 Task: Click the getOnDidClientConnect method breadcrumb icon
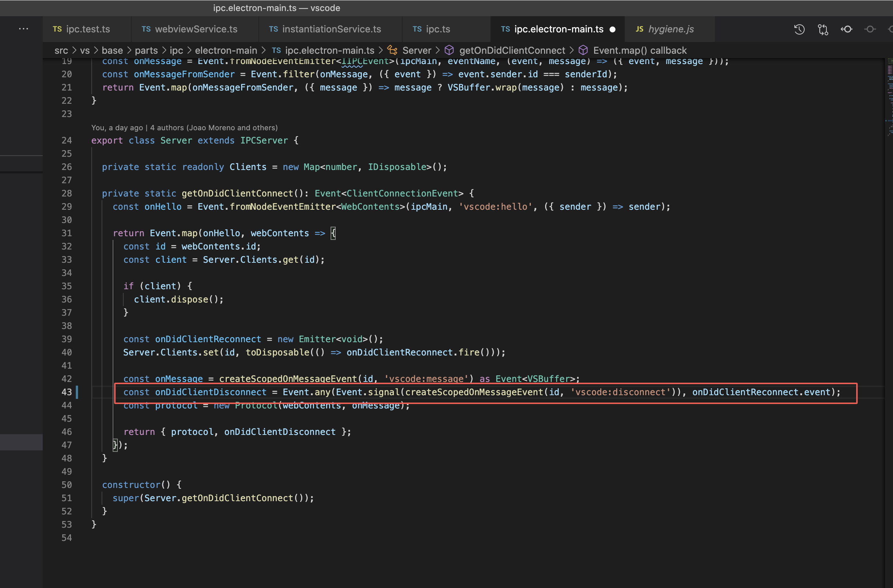point(449,50)
